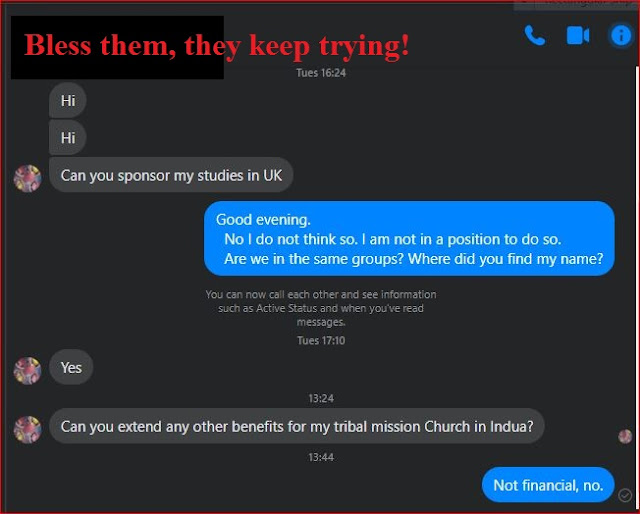Click small seen-by avatar at right edge
640x514 pixels.
point(625,436)
